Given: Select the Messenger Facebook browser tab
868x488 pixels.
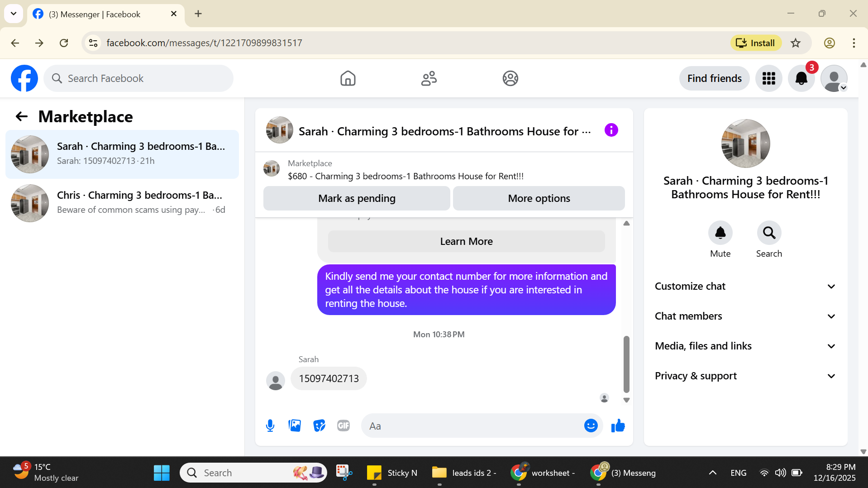Looking at the screenshot, I should [x=106, y=14].
